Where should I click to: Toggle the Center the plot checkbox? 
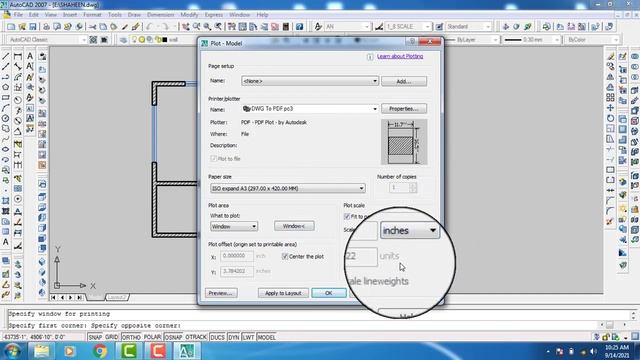(x=285, y=256)
